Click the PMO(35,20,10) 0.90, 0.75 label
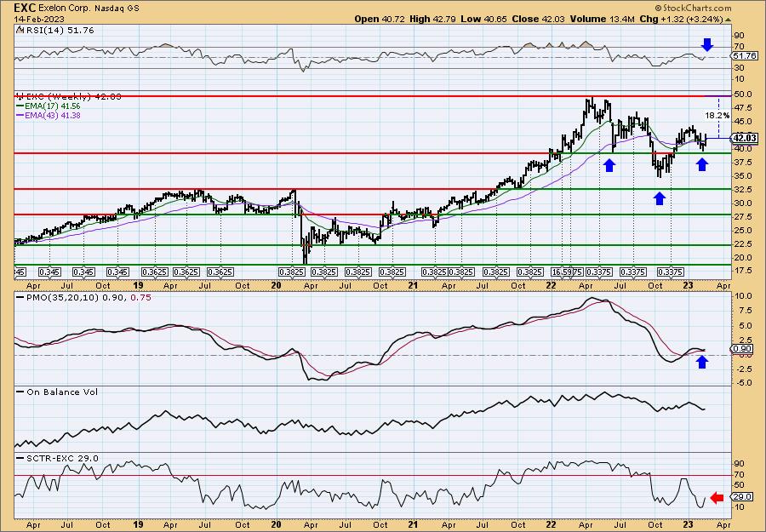 pos(88,297)
